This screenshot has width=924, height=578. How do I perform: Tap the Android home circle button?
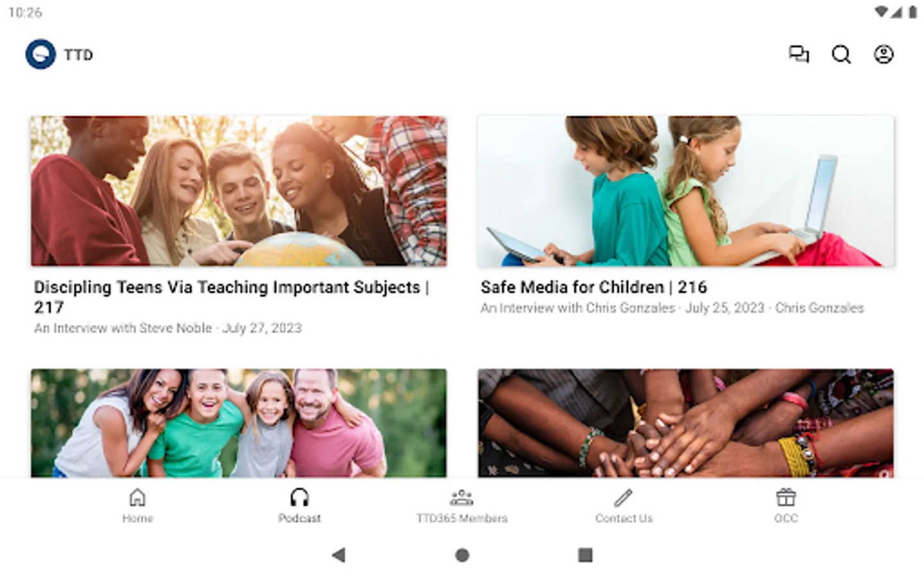pyautogui.click(x=462, y=555)
